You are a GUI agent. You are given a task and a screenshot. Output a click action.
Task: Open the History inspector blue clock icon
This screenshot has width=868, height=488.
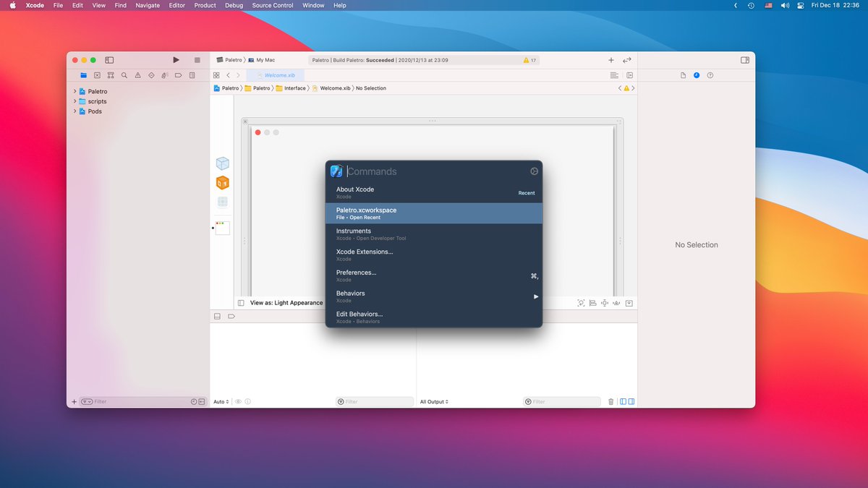point(697,75)
